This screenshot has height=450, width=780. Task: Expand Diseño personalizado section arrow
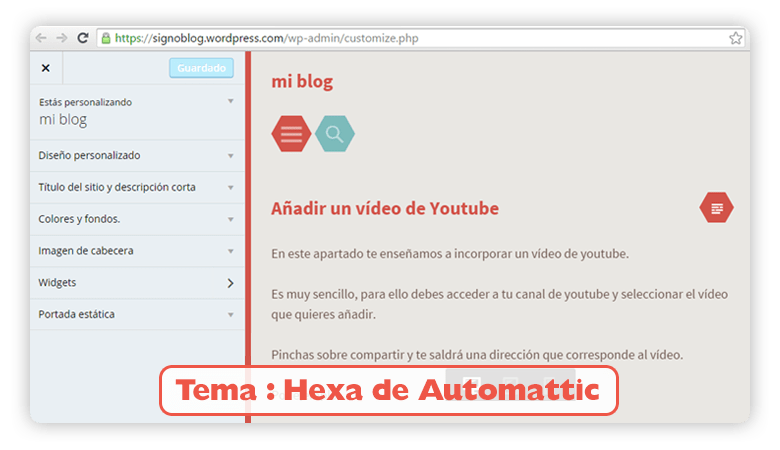click(x=231, y=156)
